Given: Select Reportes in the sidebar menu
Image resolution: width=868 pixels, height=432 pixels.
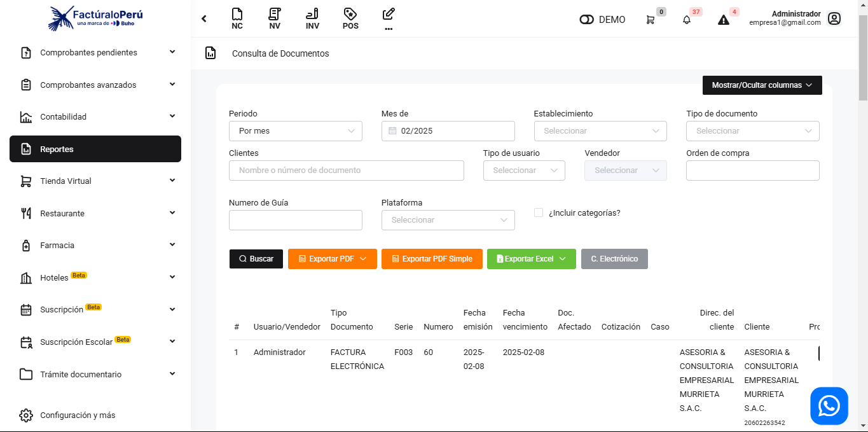Looking at the screenshot, I should click(x=95, y=149).
